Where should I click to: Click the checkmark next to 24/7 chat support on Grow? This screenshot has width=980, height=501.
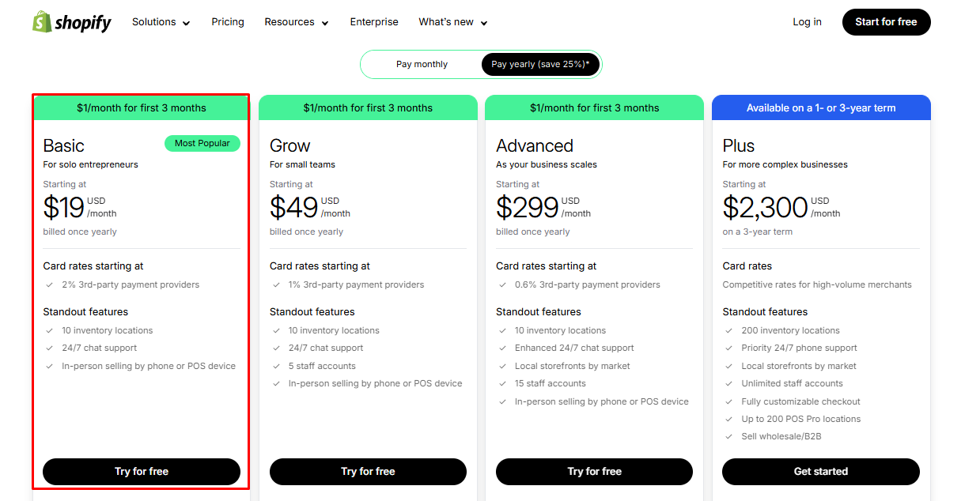[276, 348]
